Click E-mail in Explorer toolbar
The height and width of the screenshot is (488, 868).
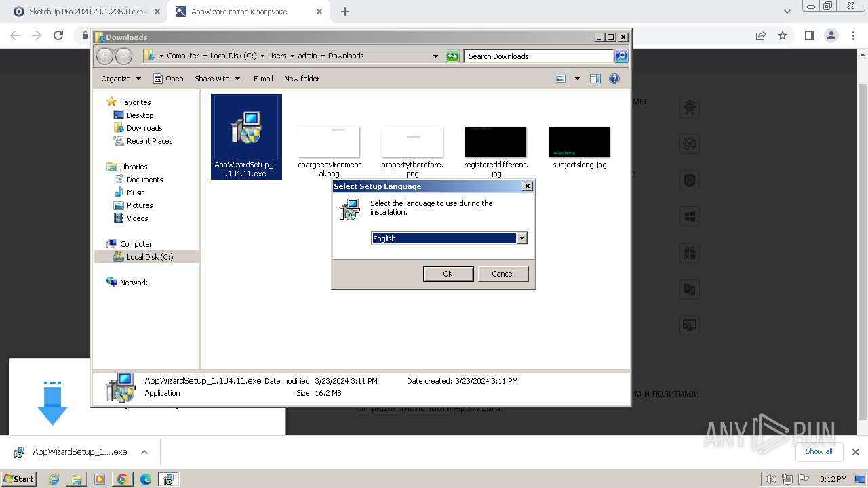click(x=263, y=79)
